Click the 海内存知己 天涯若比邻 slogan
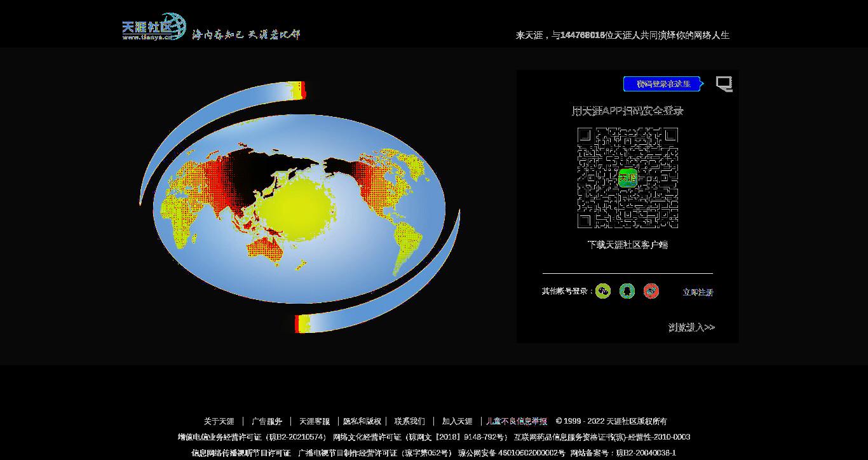The width and height of the screenshot is (868, 460). 246,34
